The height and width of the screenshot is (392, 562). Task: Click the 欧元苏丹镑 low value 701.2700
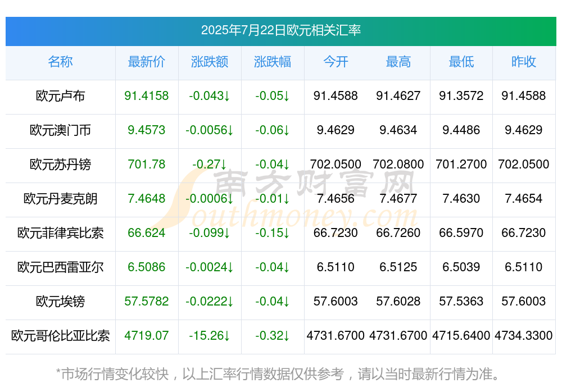click(x=461, y=165)
